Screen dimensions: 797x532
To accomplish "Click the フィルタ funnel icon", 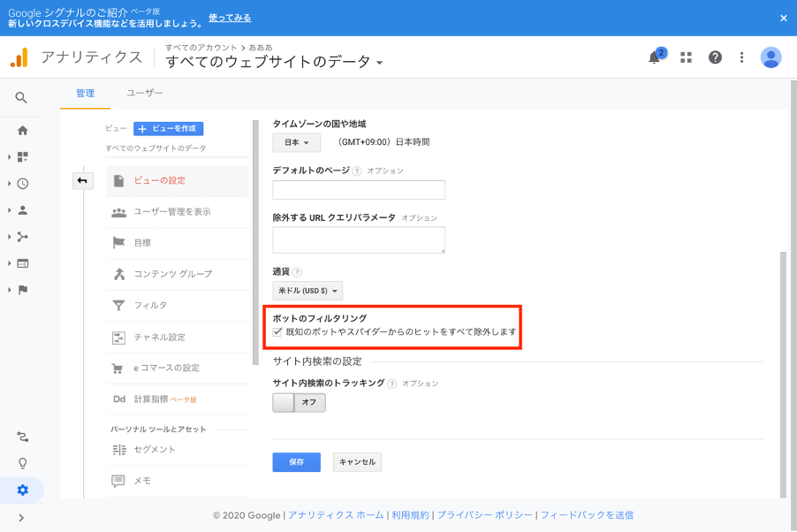I will point(118,305).
